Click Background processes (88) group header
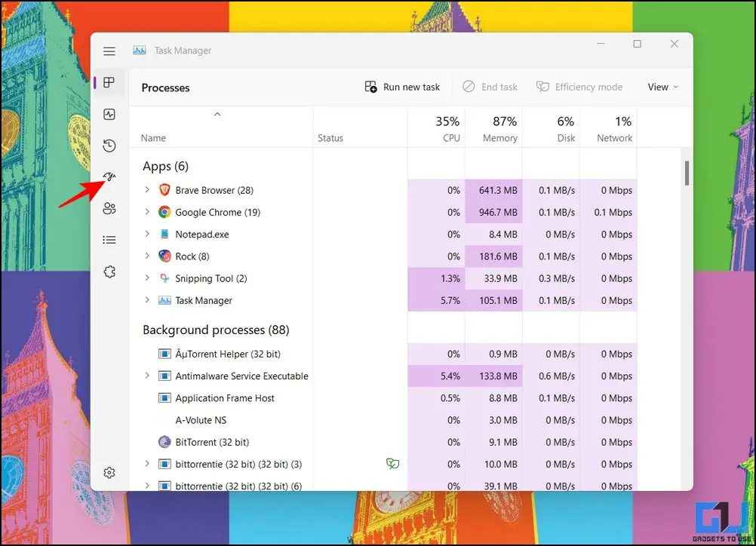 click(x=216, y=330)
